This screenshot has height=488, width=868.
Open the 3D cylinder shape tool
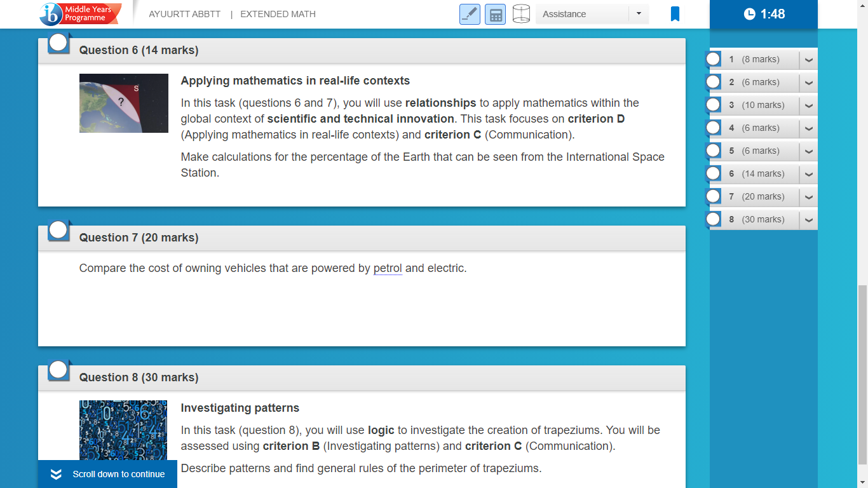click(x=521, y=14)
